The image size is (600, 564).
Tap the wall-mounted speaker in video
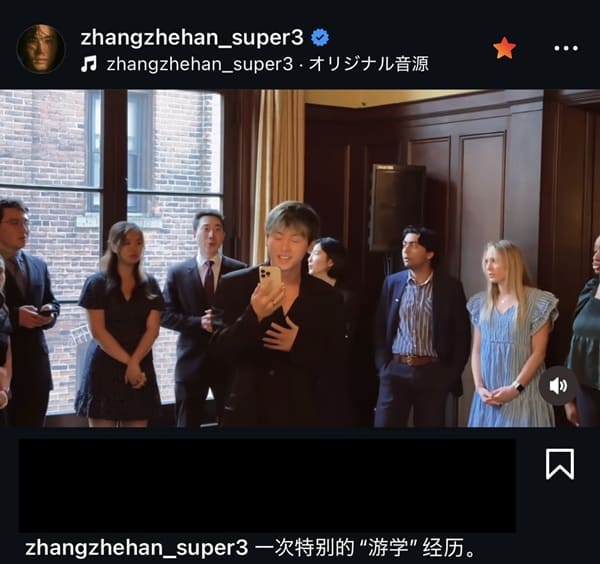pos(398,207)
